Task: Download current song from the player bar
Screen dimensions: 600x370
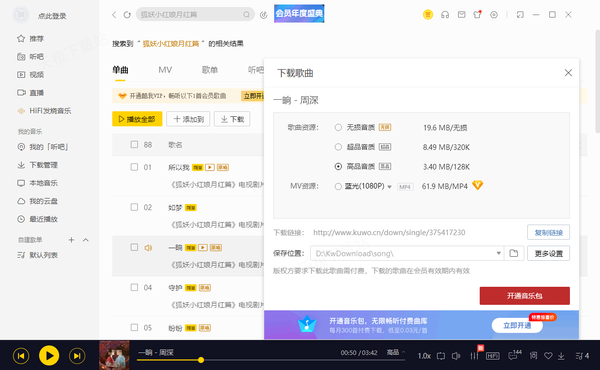Action: (561, 356)
